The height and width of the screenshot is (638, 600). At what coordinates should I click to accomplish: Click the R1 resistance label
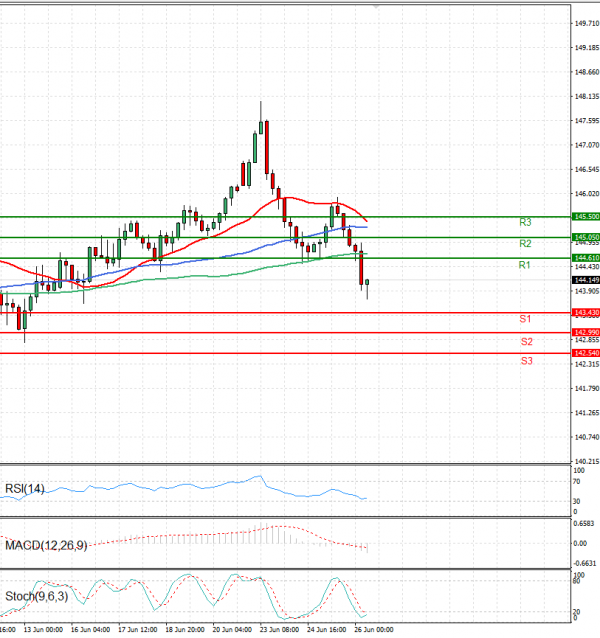click(x=524, y=264)
